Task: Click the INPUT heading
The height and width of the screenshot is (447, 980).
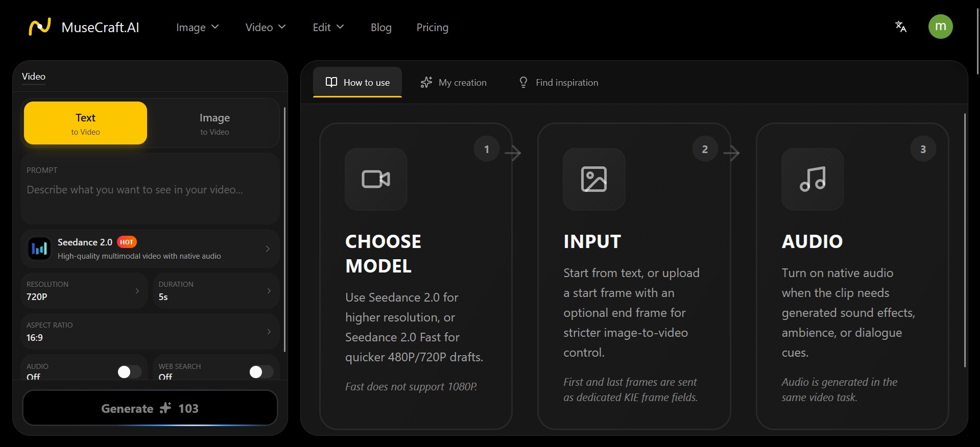Action: (592, 241)
